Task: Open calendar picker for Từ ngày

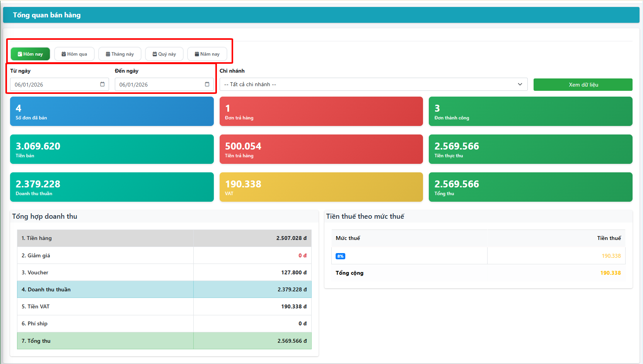Action: click(102, 84)
